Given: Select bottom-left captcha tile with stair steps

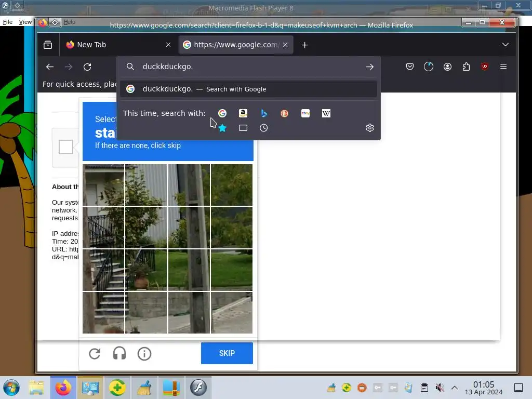Looking at the screenshot, I should [x=103, y=313].
